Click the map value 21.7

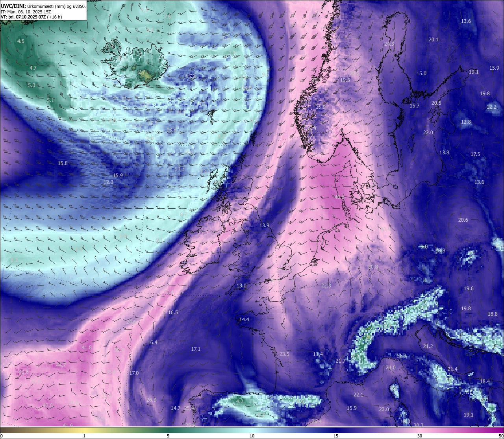(341, 361)
